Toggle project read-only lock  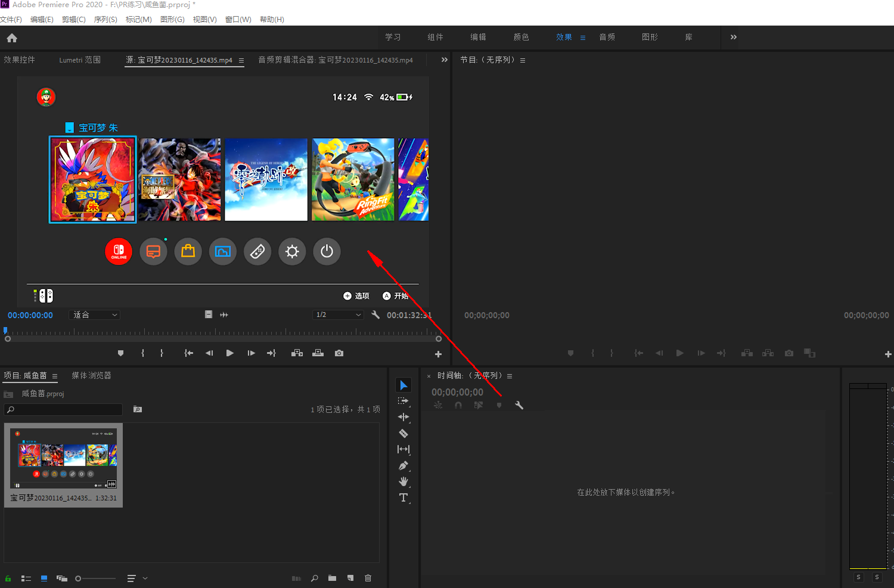[8, 578]
